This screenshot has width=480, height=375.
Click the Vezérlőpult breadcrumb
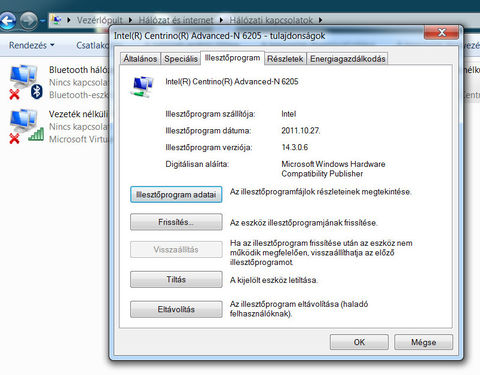click(x=100, y=20)
